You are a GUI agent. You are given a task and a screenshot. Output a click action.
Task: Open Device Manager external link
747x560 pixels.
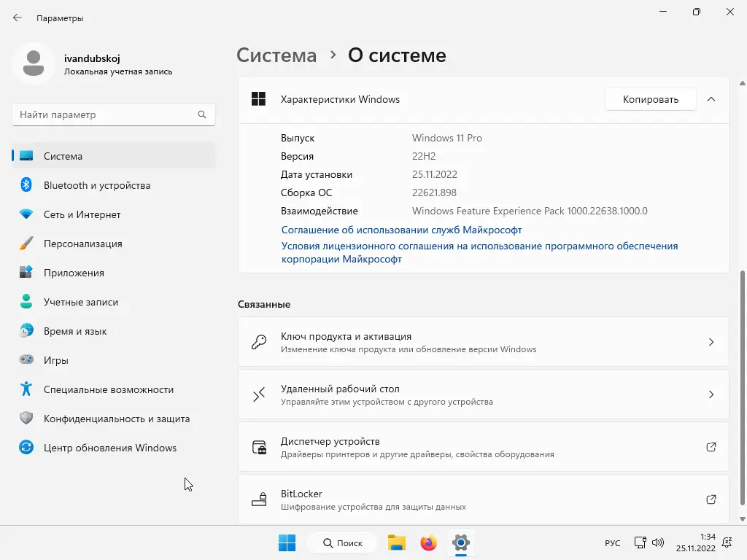pyautogui.click(x=711, y=447)
